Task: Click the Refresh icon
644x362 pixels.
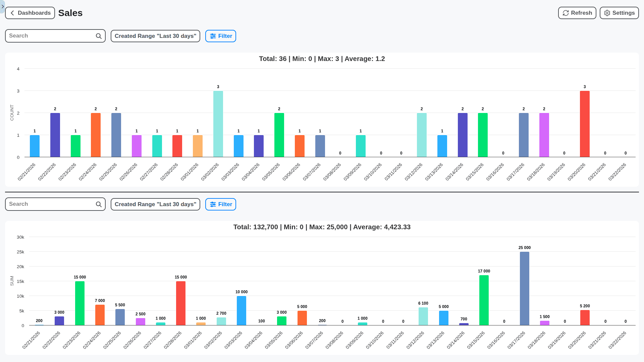Action: (566, 13)
